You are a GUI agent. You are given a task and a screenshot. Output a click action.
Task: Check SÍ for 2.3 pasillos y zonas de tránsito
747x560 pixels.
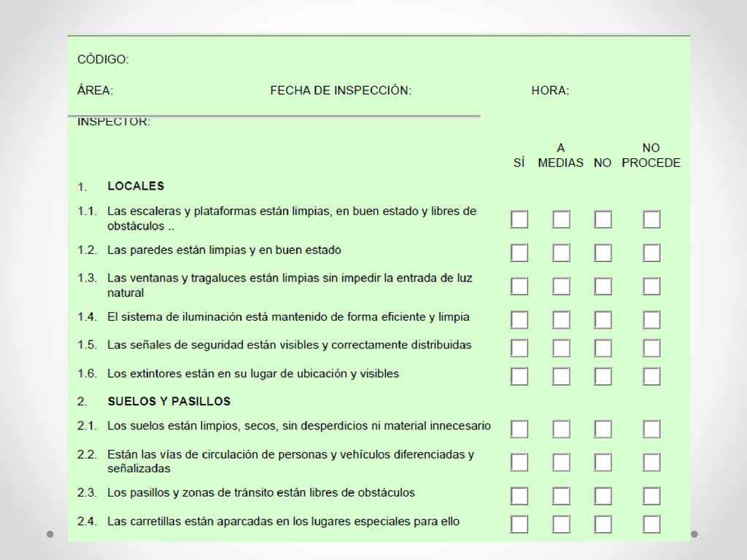(519, 496)
